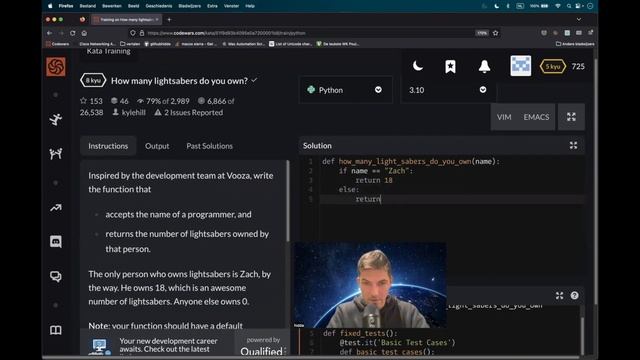Open the Wi-Fi status menu
This screenshot has width=640, height=360.
point(558,6)
